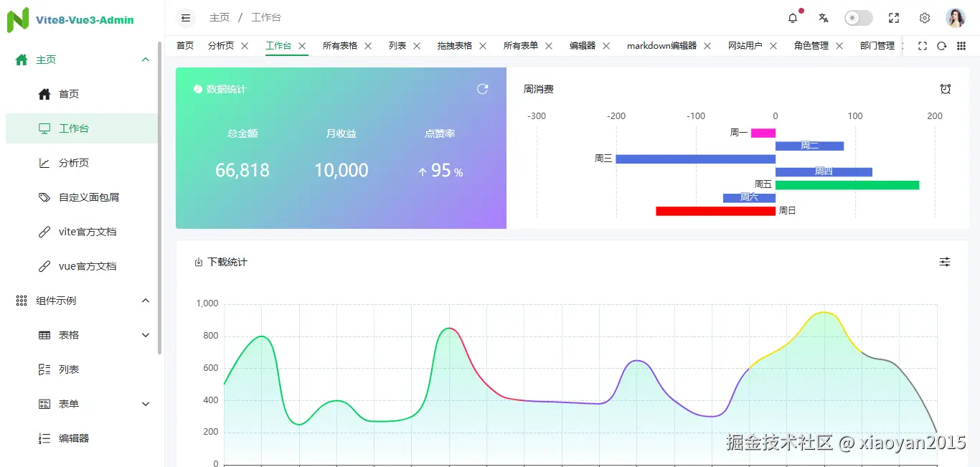Viewport: 980px width, 467px height.
Task: Click the 总金额 value 66,818
Action: pos(242,171)
